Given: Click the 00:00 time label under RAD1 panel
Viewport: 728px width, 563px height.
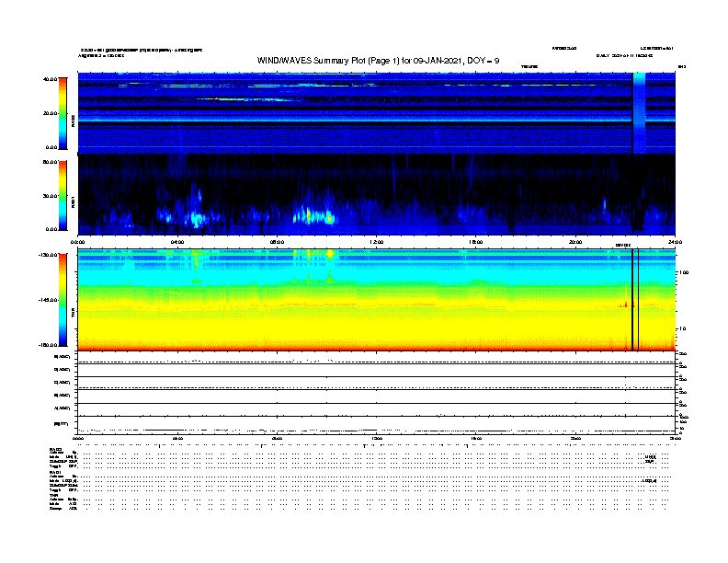Looking at the screenshot, I should [x=78, y=242].
